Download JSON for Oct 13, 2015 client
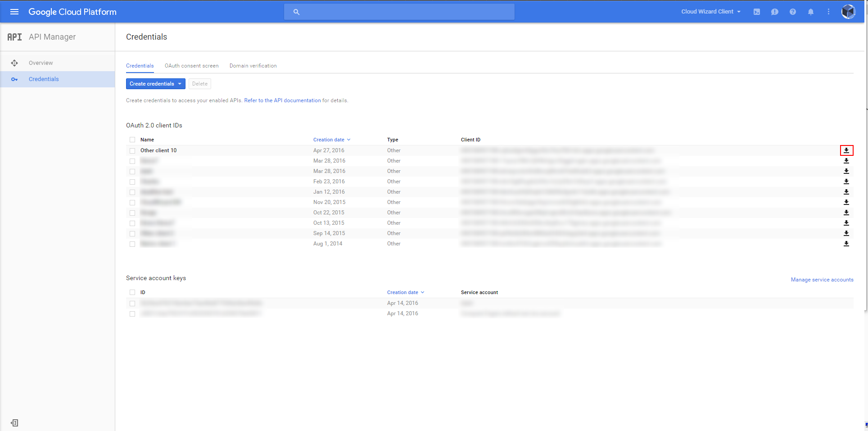Image resolution: width=868 pixels, height=431 pixels. click(846, 223)
